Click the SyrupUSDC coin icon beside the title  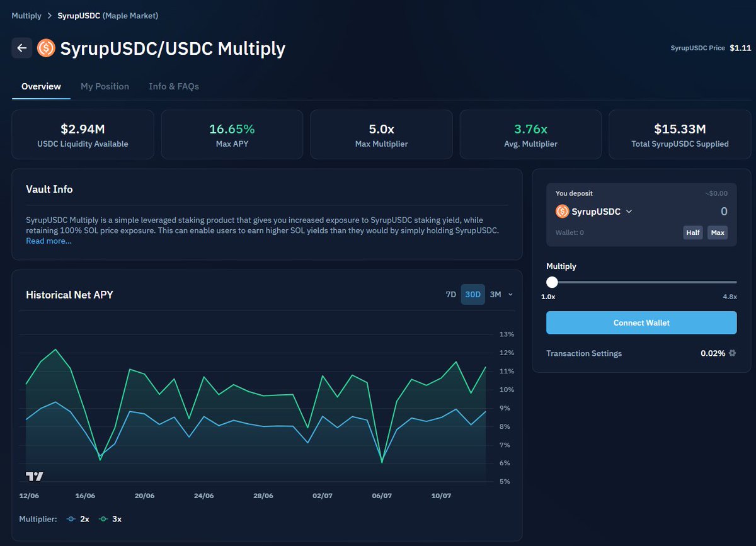[x=46, y=48]
